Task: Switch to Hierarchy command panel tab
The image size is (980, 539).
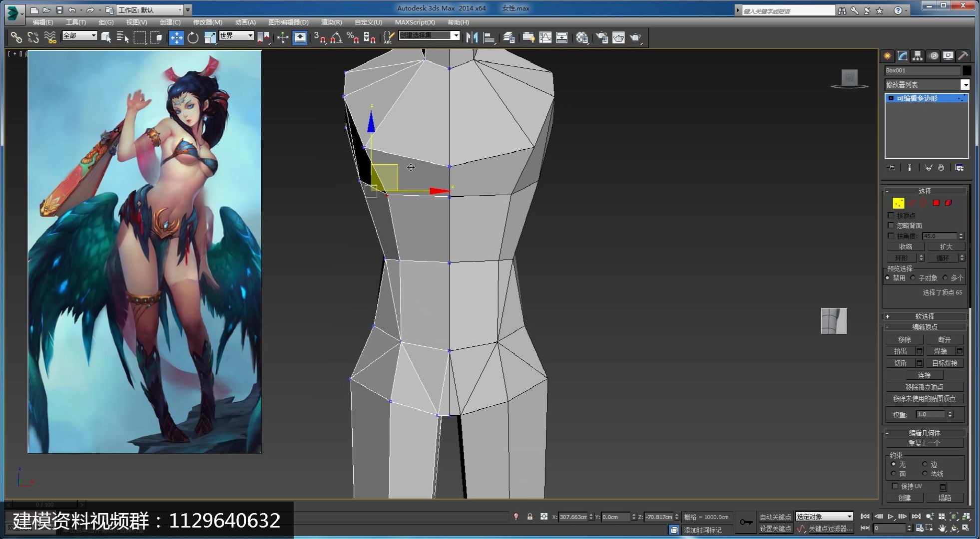Action: [x=918, y=56]
